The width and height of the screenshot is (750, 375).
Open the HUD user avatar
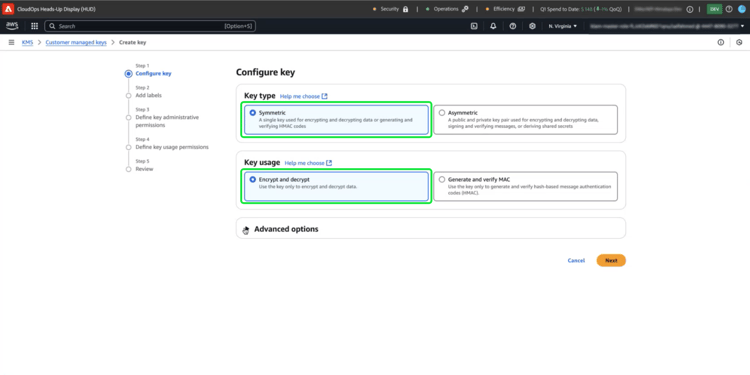point(741,9)
